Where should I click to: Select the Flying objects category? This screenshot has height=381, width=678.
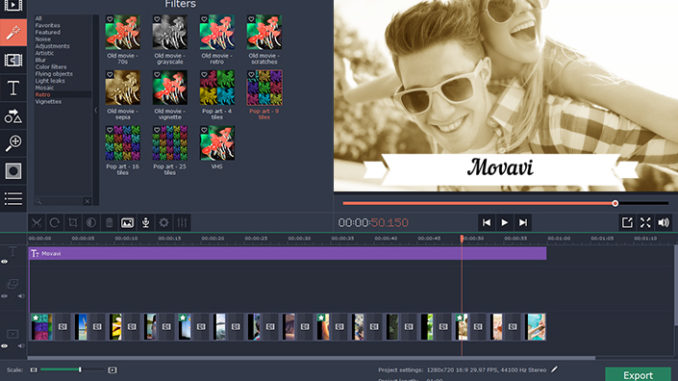54,74
